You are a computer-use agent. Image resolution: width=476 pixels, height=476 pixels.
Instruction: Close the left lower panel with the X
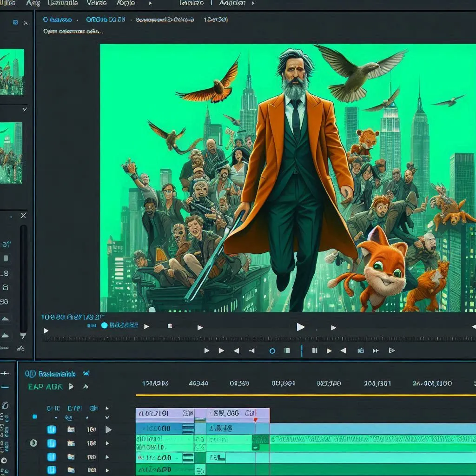[23, 216]
